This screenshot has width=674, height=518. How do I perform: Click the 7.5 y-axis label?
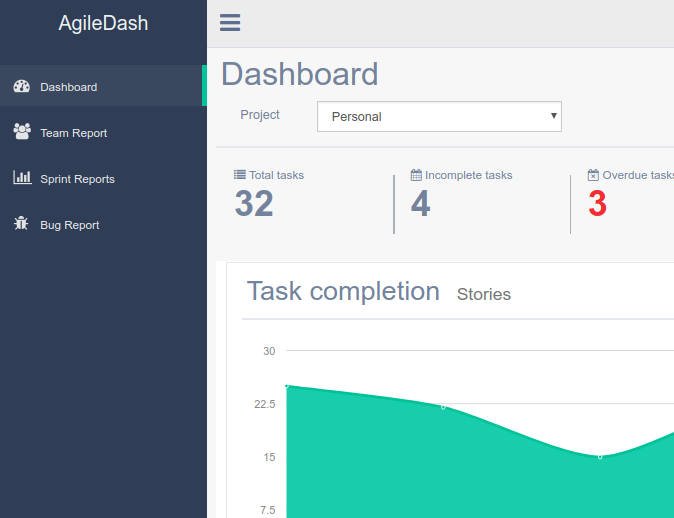point(267,510)
